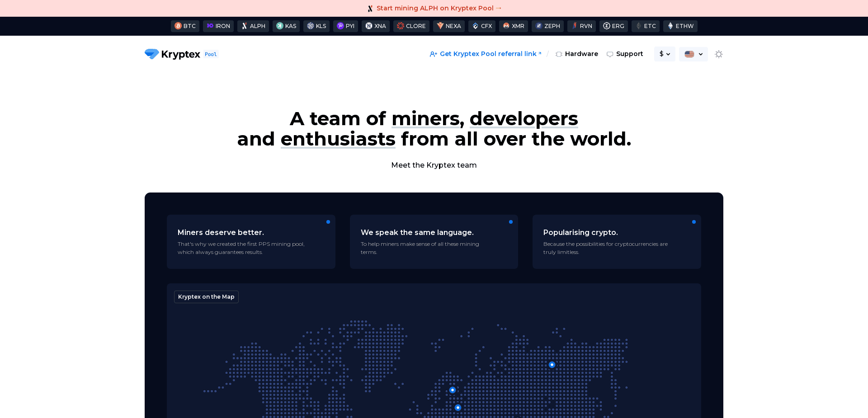
Task: Click the Kryptex on the Map badge
Action: (206, 297)
